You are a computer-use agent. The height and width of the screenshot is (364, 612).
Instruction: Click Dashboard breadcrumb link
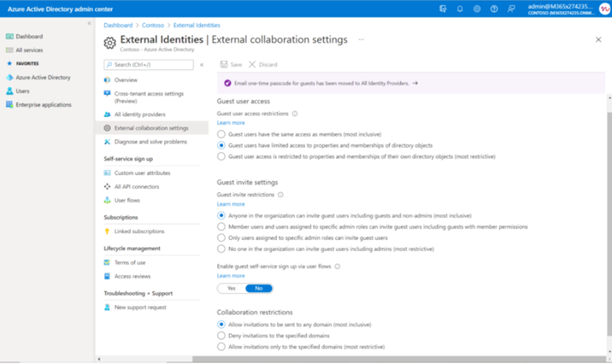coord(118,25)
